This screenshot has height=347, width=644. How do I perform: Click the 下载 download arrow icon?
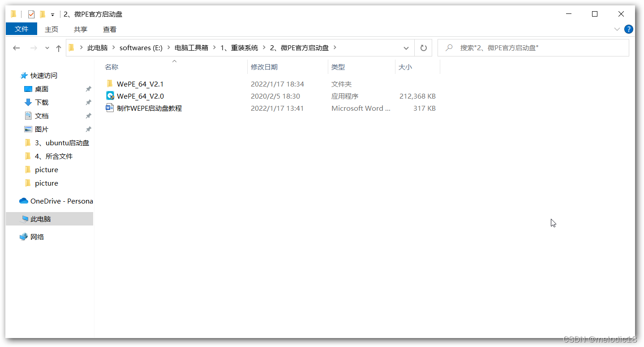point(28,102)
